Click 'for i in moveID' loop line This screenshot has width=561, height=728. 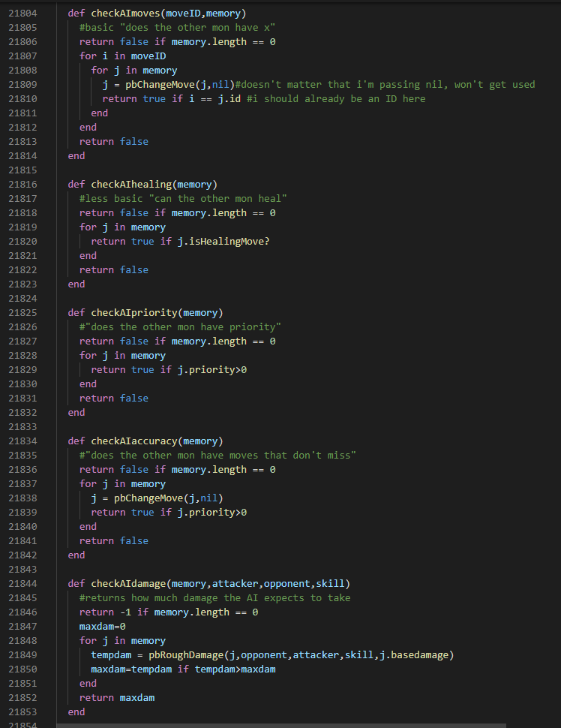click(x=122, y=56)
